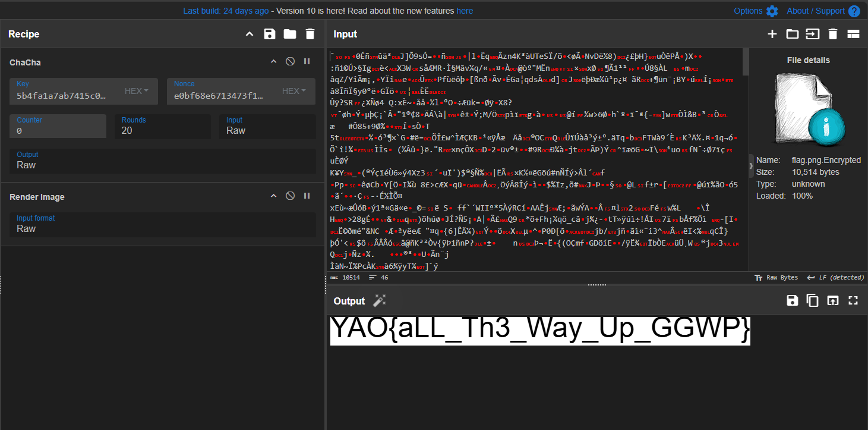Image resolution: width=868 pixels, height=430 pixels.
Task: Add a new input tab
Action: pyautogui.click(x=772, y=34)
